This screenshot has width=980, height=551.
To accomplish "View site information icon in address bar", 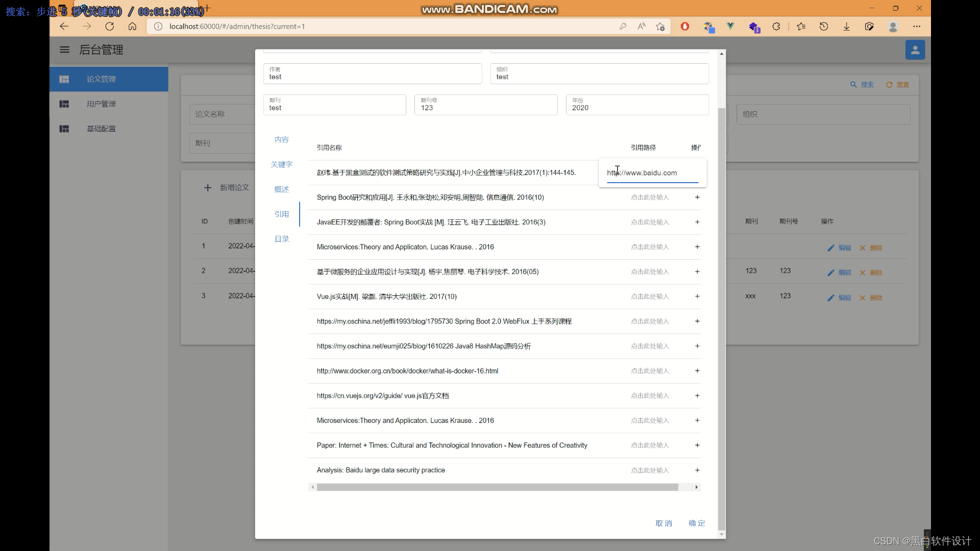I will pyautogui.click(x=158, y=27).
